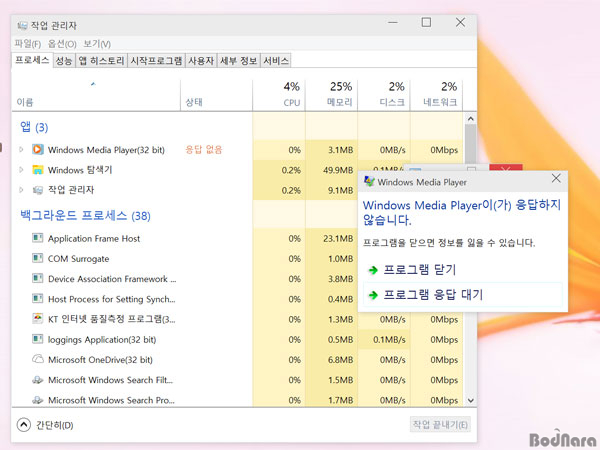The image size is (600, 450).
Task: Click the Microsoft Windows Search Pro icon
Action: (x=38, y=400)
